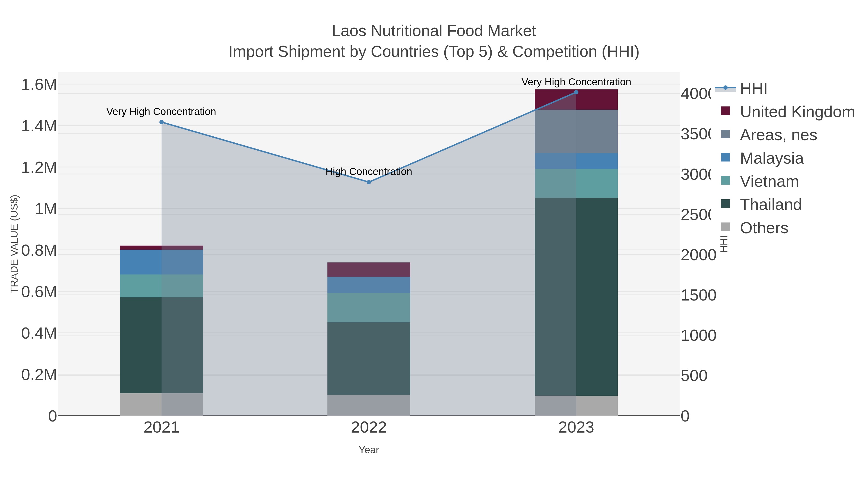
Task: Click the 0.2M y-axis tick label
Action: [39, 375]
